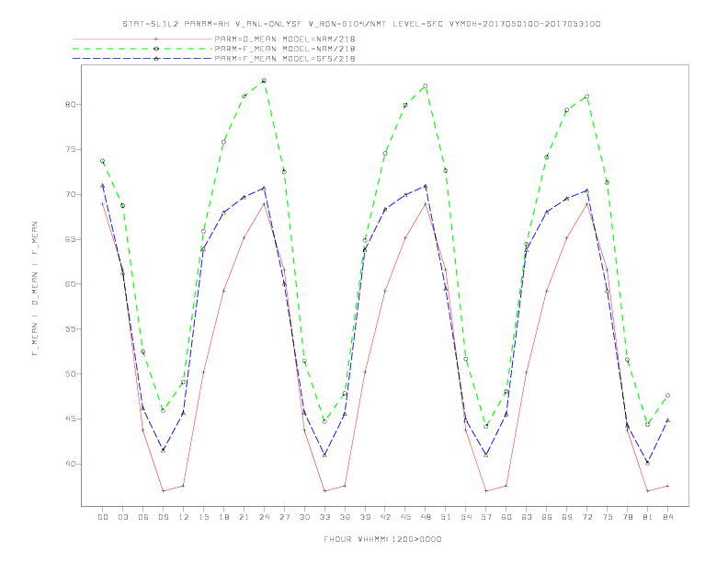Click the green dashed line sample in legend
The width and height of the screenshot is (728, 563).
tap(142, 49)
